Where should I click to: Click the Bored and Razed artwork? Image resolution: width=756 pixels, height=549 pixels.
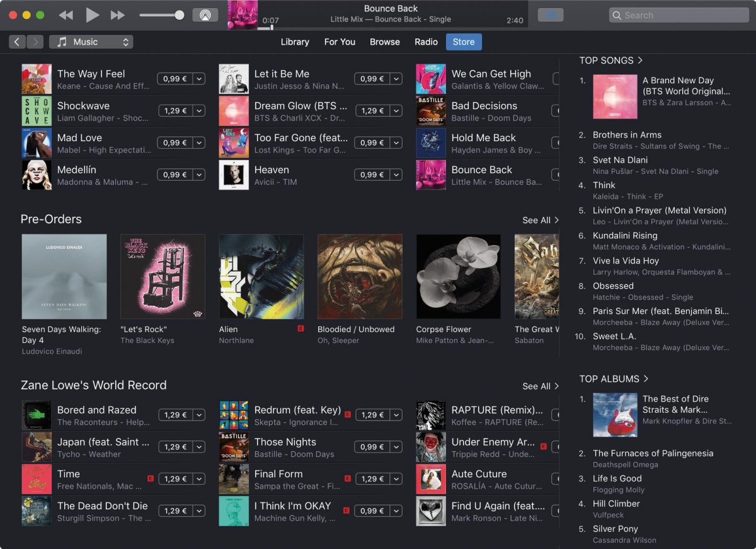37,415
